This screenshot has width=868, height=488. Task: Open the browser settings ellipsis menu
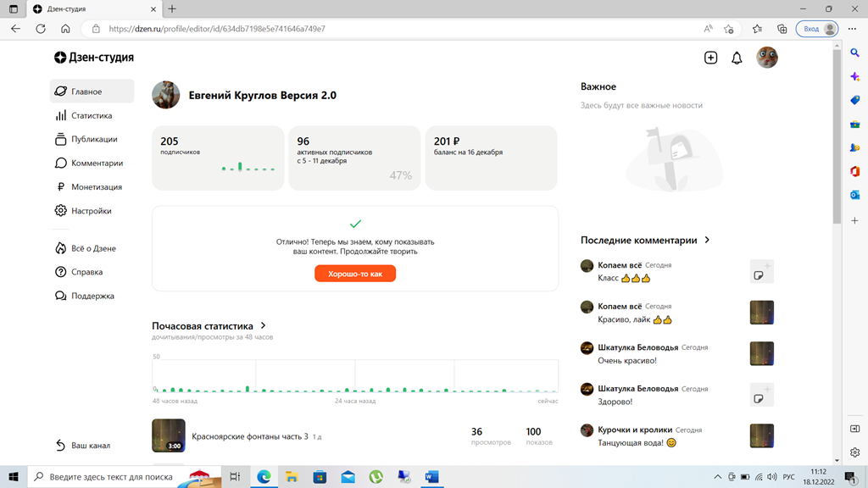click(x=853, y=29)
